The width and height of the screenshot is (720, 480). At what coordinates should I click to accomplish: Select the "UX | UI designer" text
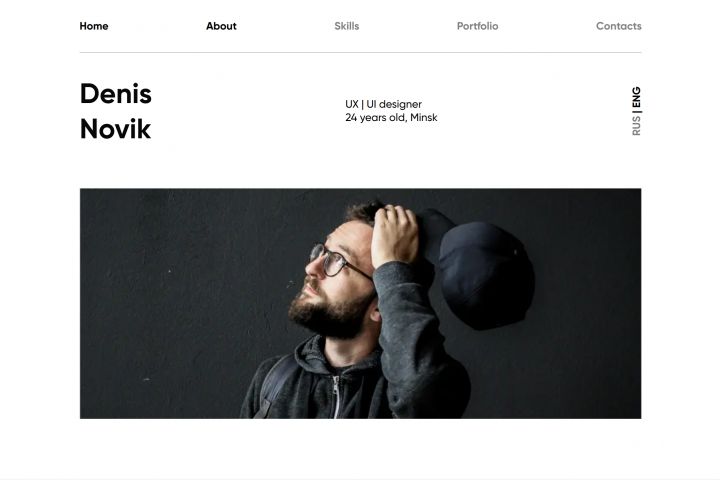tap(383, 104)
